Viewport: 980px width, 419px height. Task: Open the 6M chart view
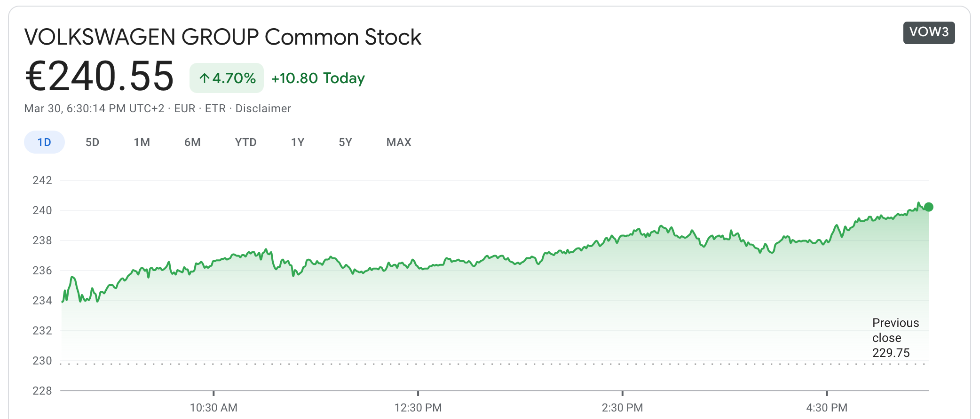192,142
